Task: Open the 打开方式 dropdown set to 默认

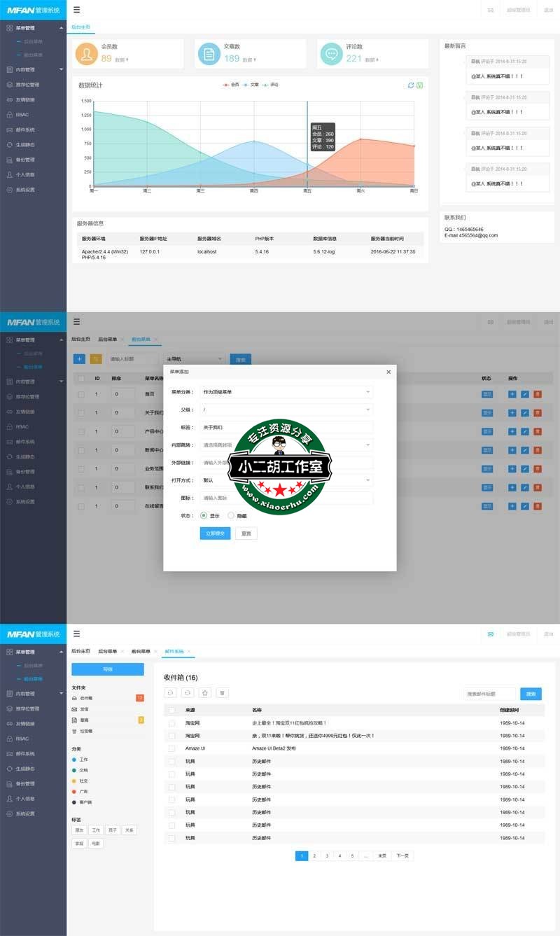Action: point(286,480)
